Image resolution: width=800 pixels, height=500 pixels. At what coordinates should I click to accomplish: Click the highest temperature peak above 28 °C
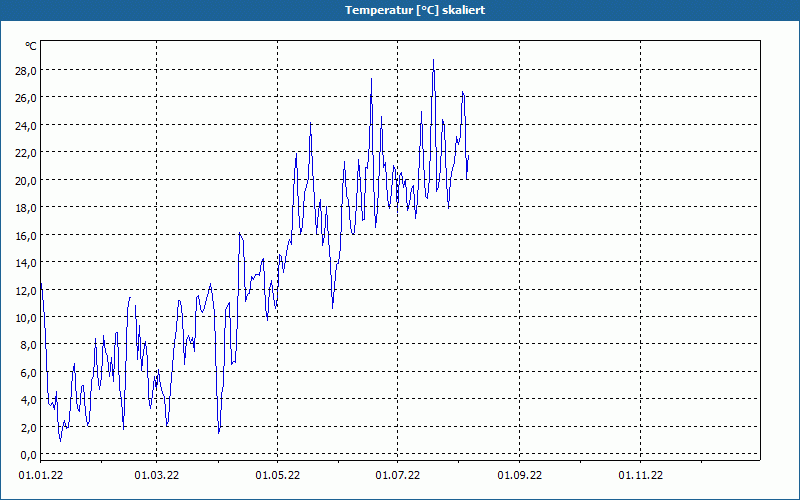pyautogui.click(x=433, y=60)
